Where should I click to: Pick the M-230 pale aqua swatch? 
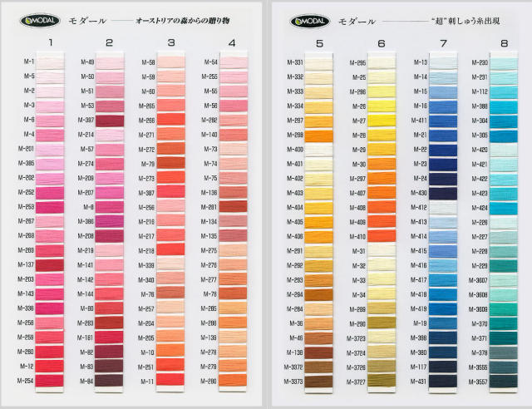pyautogui.click(x=504, y=62)
